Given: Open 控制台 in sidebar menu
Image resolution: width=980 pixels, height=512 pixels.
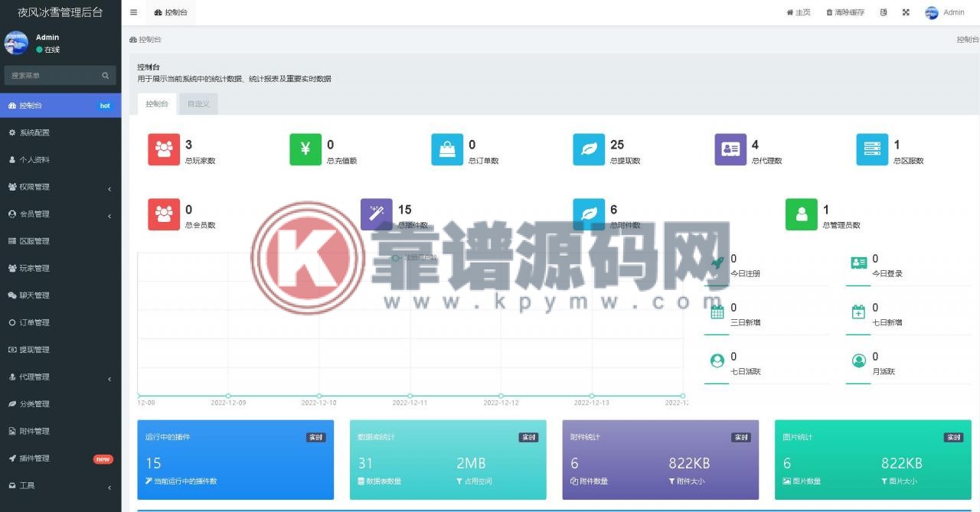Looking at the screenshot, I should click(x=60, y=106).
